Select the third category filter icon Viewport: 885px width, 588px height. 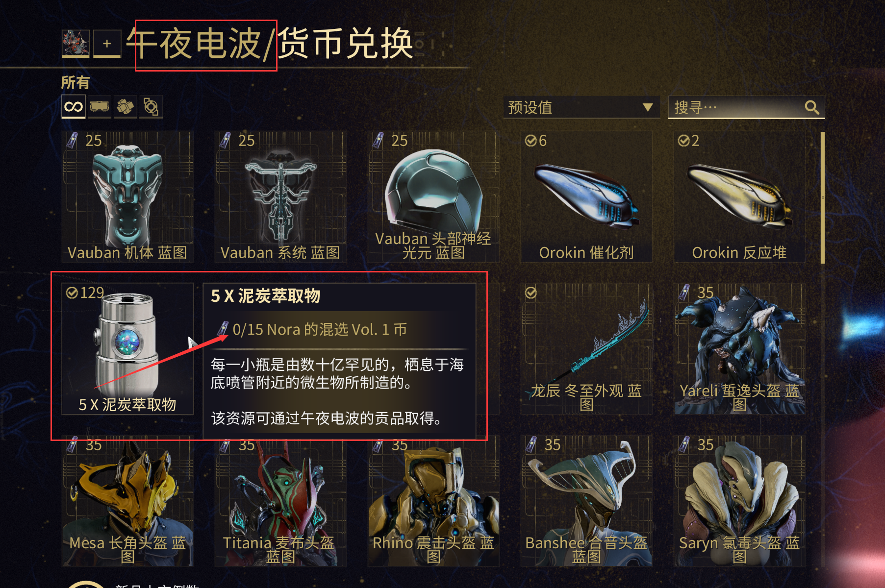point(125,106)
